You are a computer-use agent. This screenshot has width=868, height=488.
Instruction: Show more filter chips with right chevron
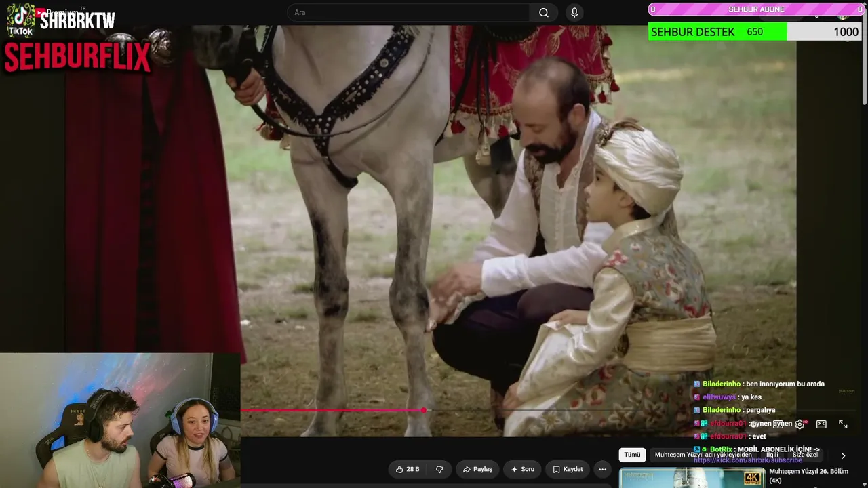[843, 456]
